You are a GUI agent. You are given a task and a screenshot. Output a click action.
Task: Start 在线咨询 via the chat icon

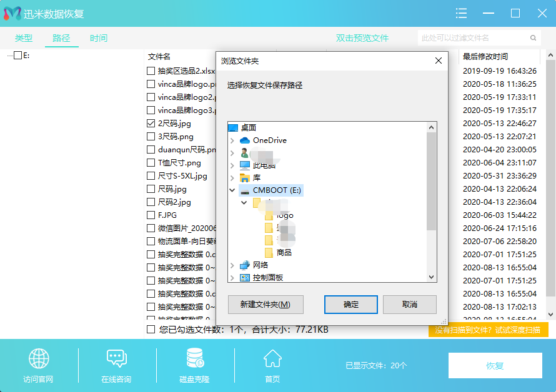click(x=116, y=359)
